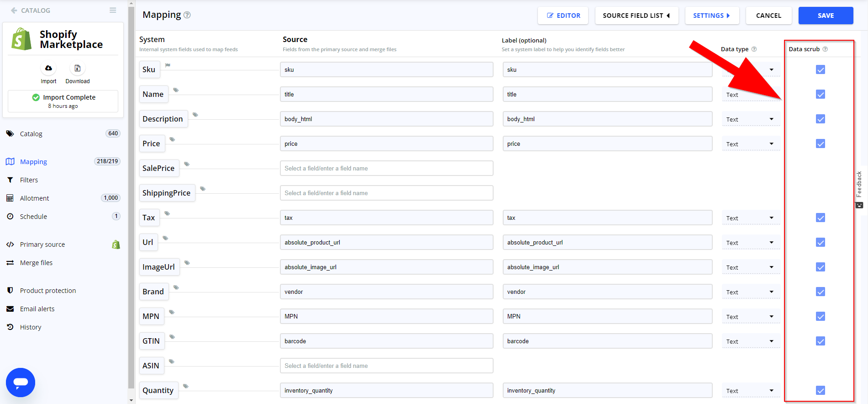Click the tag icon next to Quantity
Viewport: 868px width, 404px height.
click(186, 386)
